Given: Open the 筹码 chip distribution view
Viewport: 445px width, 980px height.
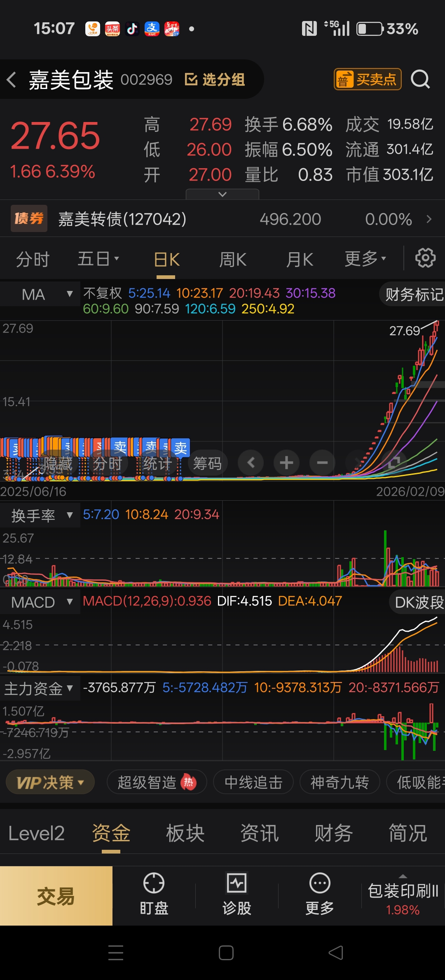Looking at the screenshot, I should click(207, 464).
